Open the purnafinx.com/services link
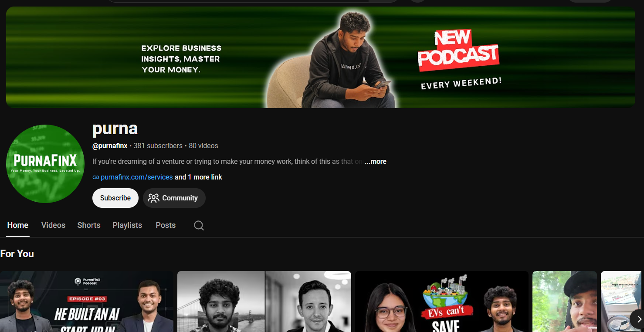This screenshot has width=644, height=332. pos(137,177)
